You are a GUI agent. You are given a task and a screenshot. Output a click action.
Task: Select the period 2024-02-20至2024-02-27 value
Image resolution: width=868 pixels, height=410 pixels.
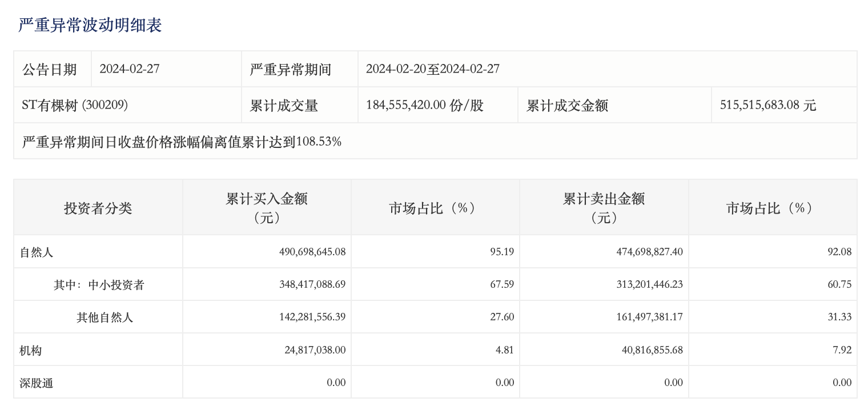(x=433, y=69)
